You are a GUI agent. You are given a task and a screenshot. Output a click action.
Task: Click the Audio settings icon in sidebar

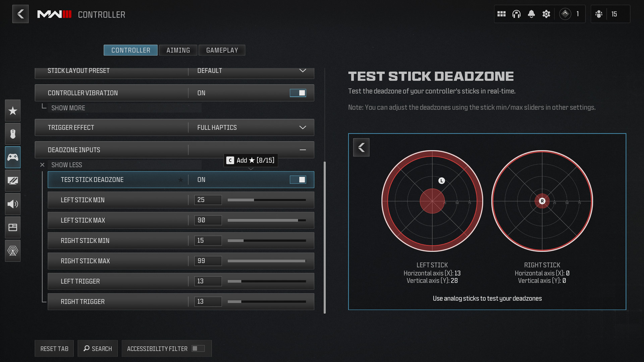(12, 204)
